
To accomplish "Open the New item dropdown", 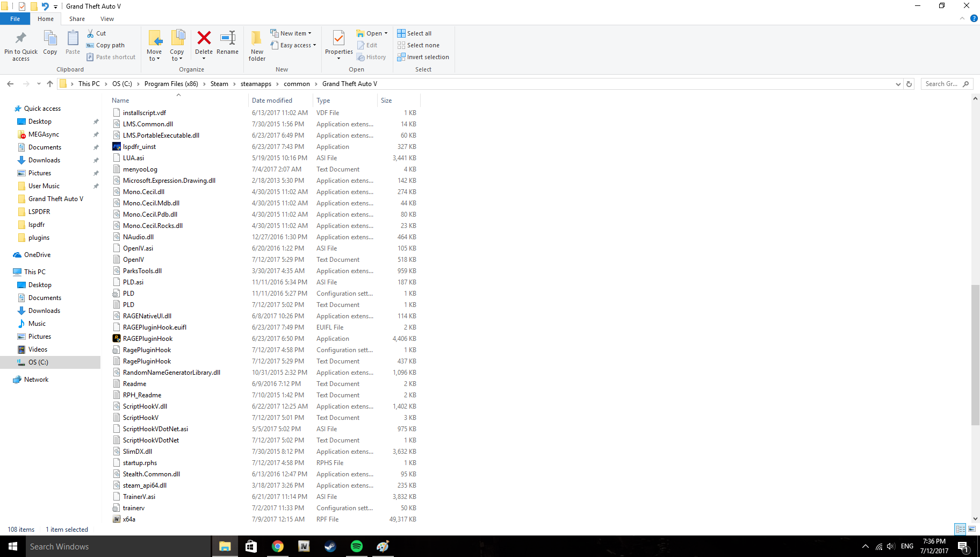I will (291, 33).
